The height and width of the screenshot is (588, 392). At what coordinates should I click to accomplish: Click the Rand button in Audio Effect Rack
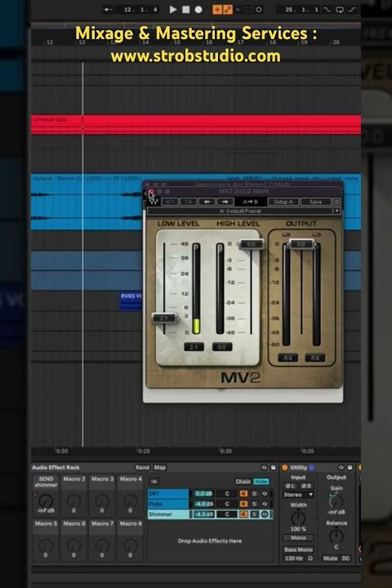pyautogui.click(x=142, y=467)
